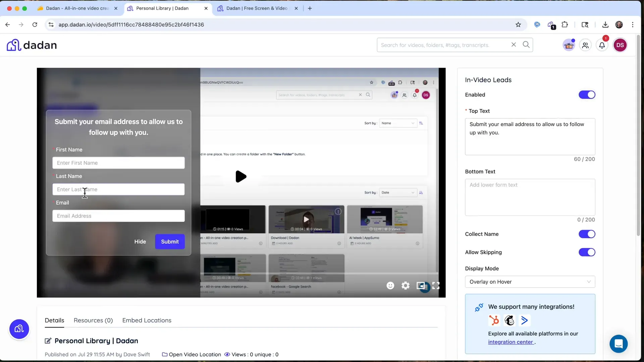
Task: Open the emoji reaction icon in the player
Action: tap(390, 286)
